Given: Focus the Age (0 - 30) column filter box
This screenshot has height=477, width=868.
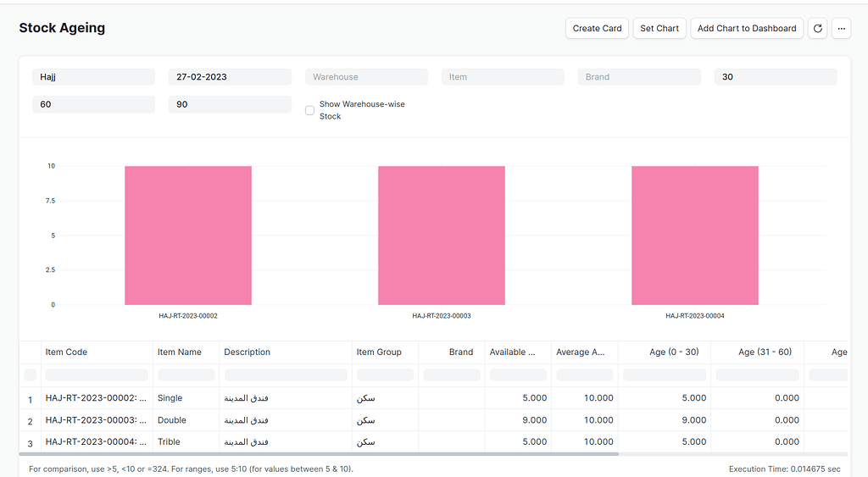Looking at the screenshot, I should [665, 374].
